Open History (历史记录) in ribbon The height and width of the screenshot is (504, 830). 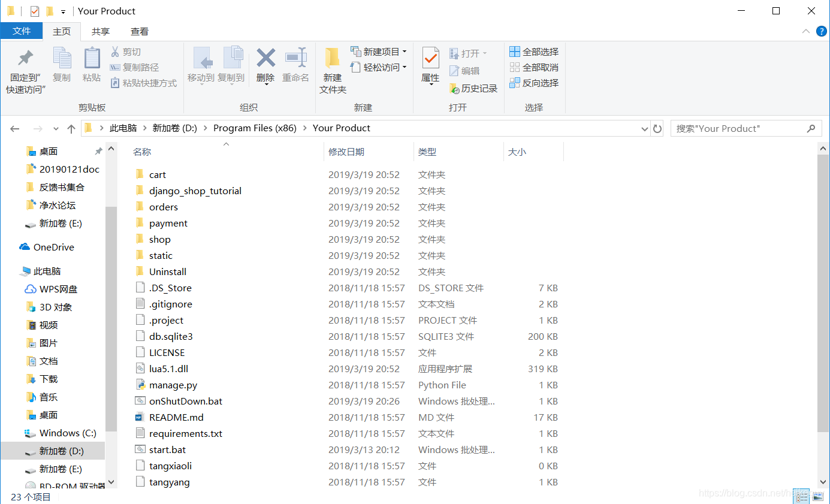click(x=473, y=89)
